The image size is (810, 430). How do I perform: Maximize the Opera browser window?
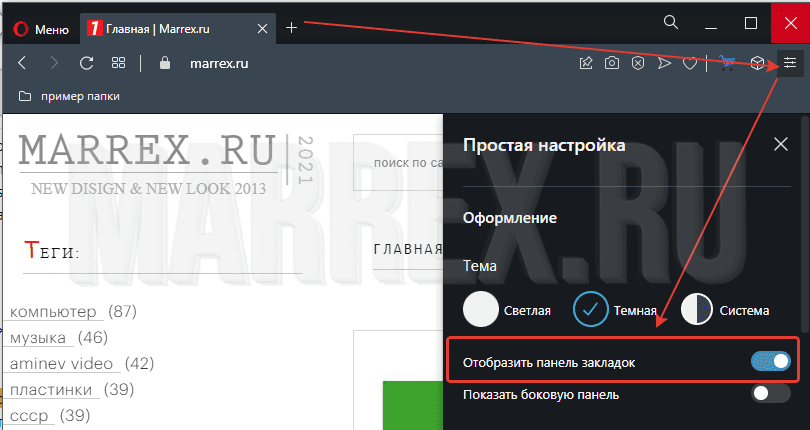[751, 23]
